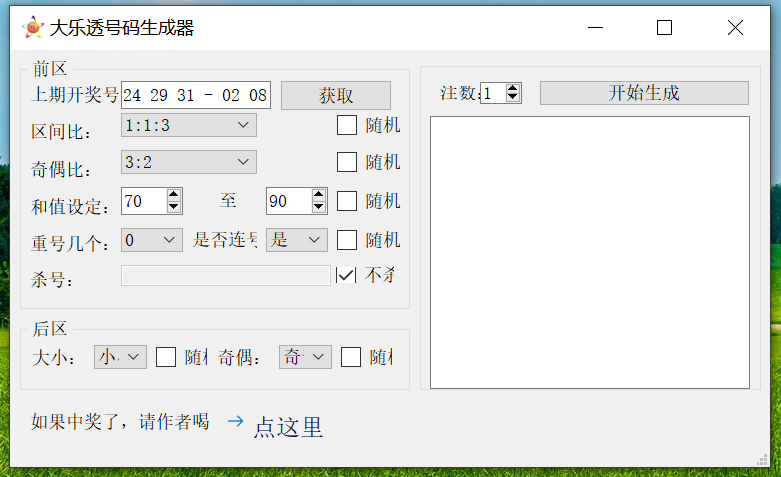Decrease maximum 和值 using down arrow on 90
The image size is (781, 477).
pos(319,207)
